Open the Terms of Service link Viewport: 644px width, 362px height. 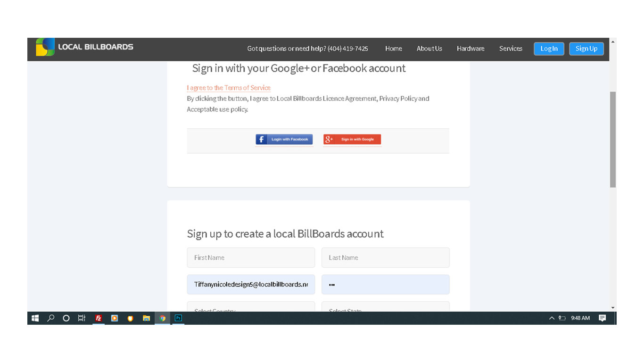(x=229, y=88)
